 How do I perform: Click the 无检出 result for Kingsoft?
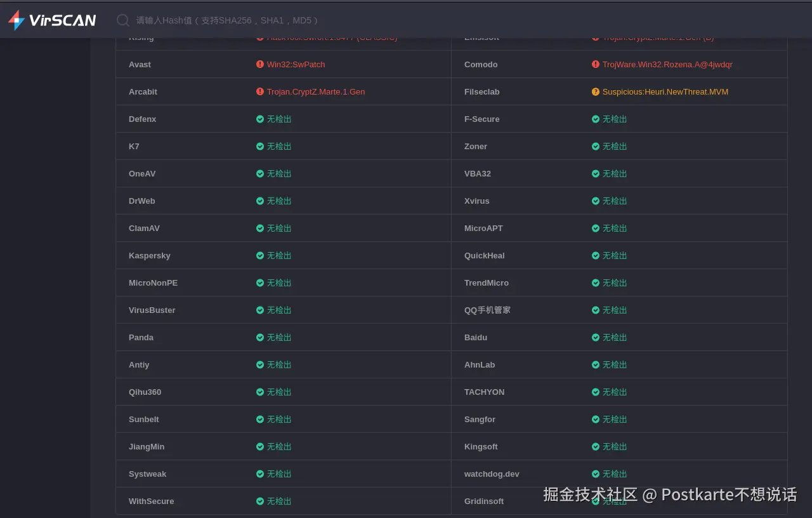[615, 447]
